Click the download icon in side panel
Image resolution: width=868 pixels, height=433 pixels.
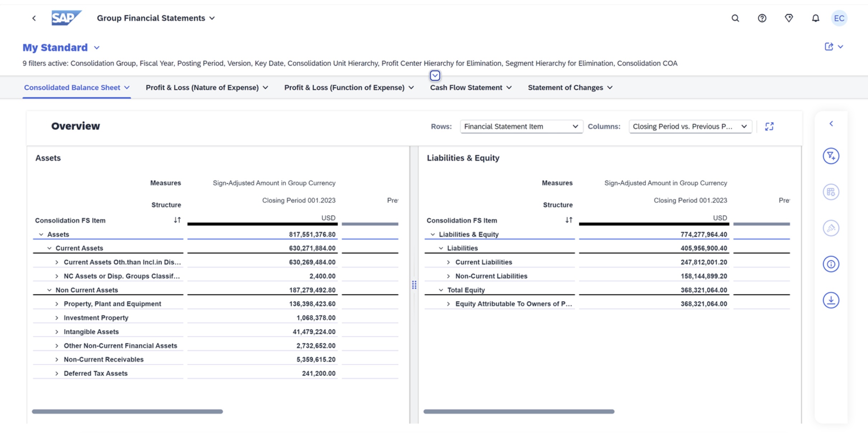tap(831, 300)
